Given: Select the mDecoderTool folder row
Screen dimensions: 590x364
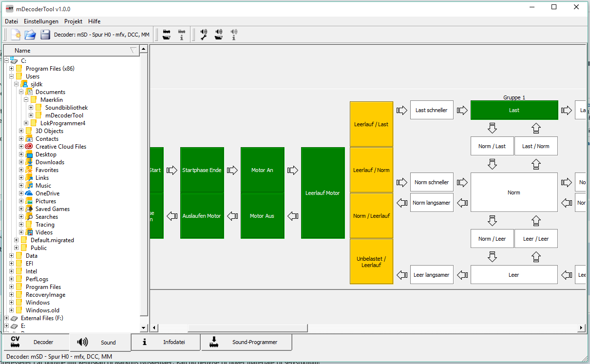Looking at the screenshot, I should coord(64,115).
